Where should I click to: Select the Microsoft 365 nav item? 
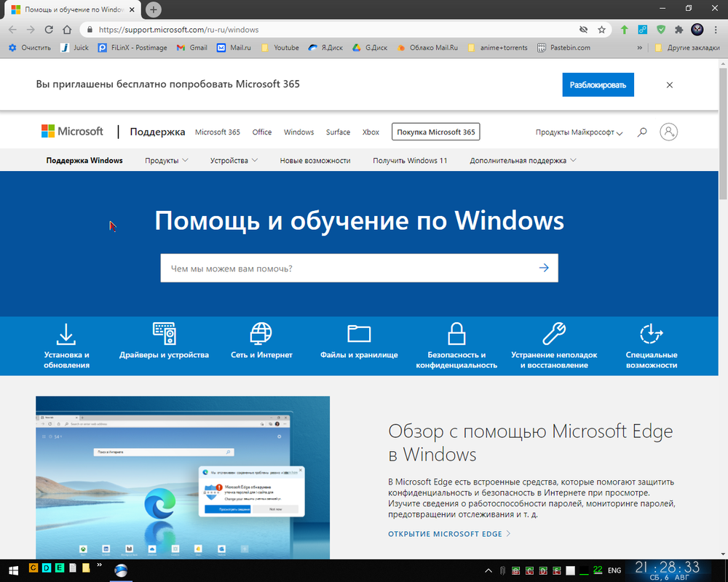coord(217,132)
